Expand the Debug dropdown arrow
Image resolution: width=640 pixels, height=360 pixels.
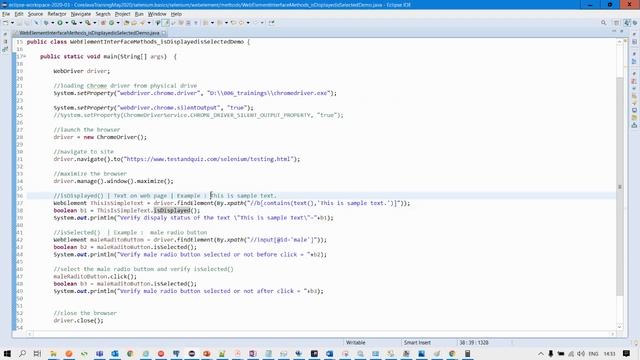coord(52,23)
